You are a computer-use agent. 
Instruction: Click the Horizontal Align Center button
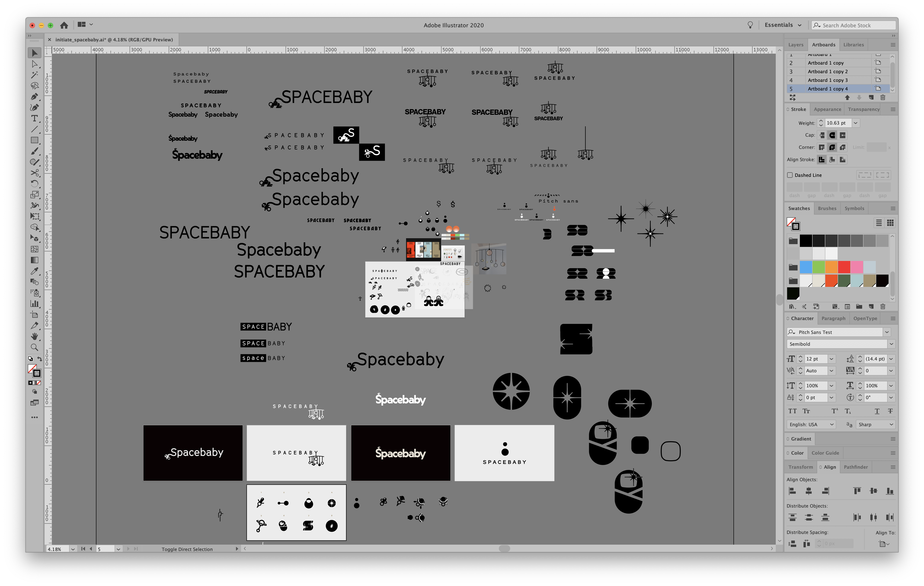[808, 491]
